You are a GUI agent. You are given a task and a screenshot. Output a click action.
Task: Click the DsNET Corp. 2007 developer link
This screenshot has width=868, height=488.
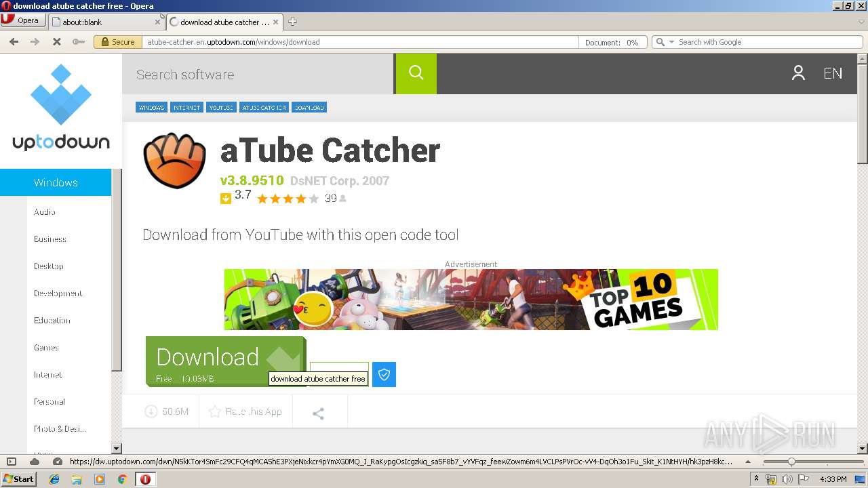click(x=340, y=181)
